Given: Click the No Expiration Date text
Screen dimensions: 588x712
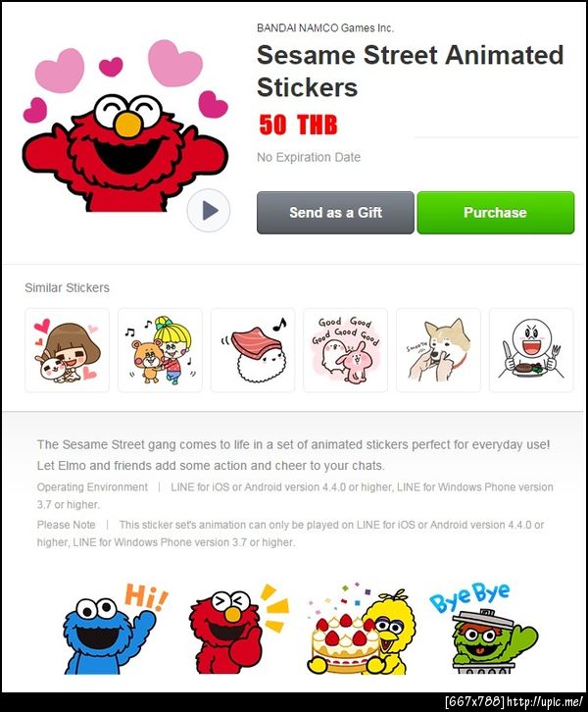Looking at the screenshot, I should 309,157.
